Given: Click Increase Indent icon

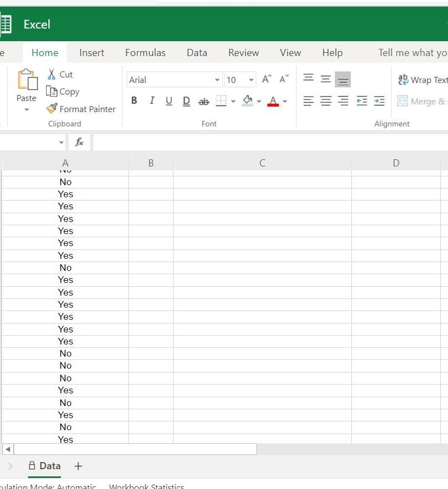Looking at the screenshot, I should click(x=379, y=101).
